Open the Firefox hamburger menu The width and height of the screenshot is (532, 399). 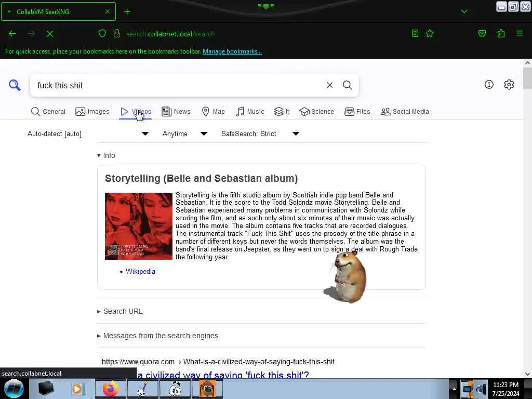pyautogui.click(x=519, y=33)
